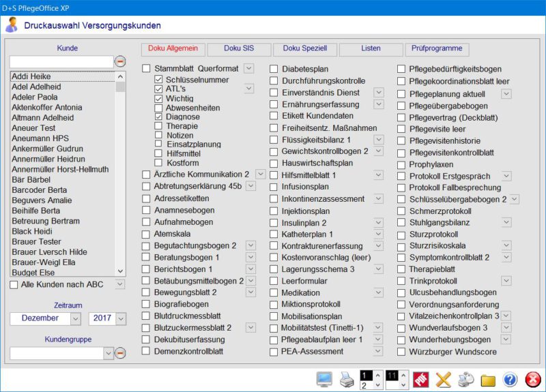The image size is (546, 392).
Task: Open help via the blue question mark
Action: tap(510, 380)
